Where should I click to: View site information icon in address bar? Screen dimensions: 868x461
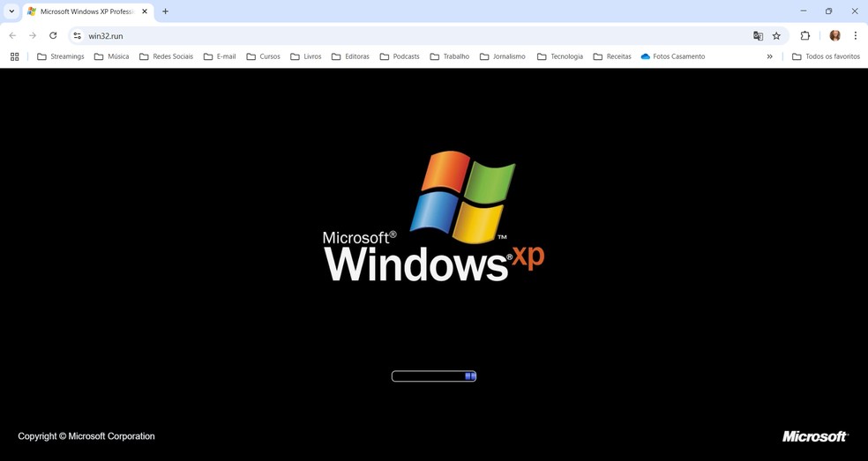click(77, 35)
